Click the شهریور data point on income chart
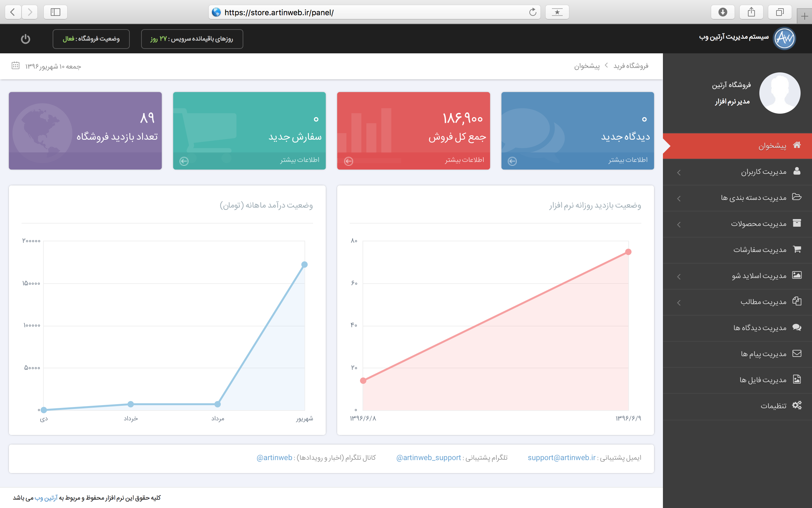Viewport: 812px width, 508px height. pos(304,265)
